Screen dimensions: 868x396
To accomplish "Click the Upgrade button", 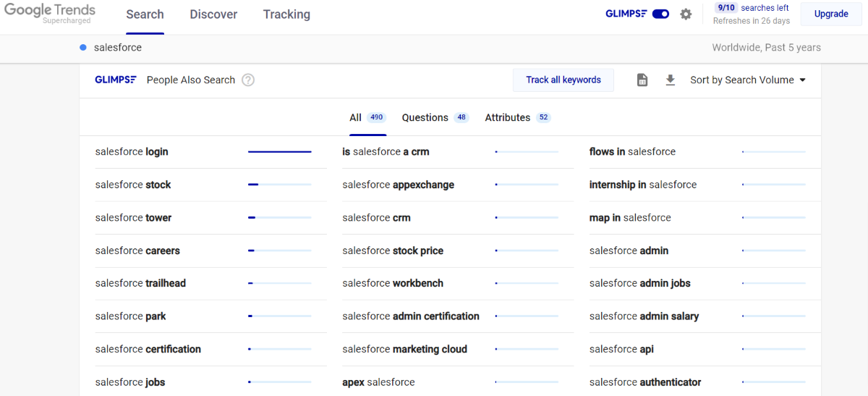I will click(x=831, y=14).
